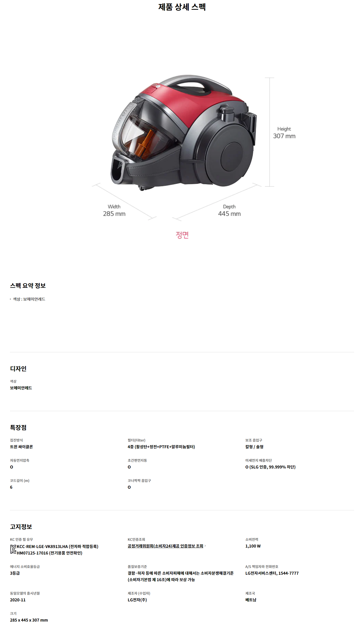Click the LG전자서비스센터, 1544-7777 phone number

coord(272,573)
